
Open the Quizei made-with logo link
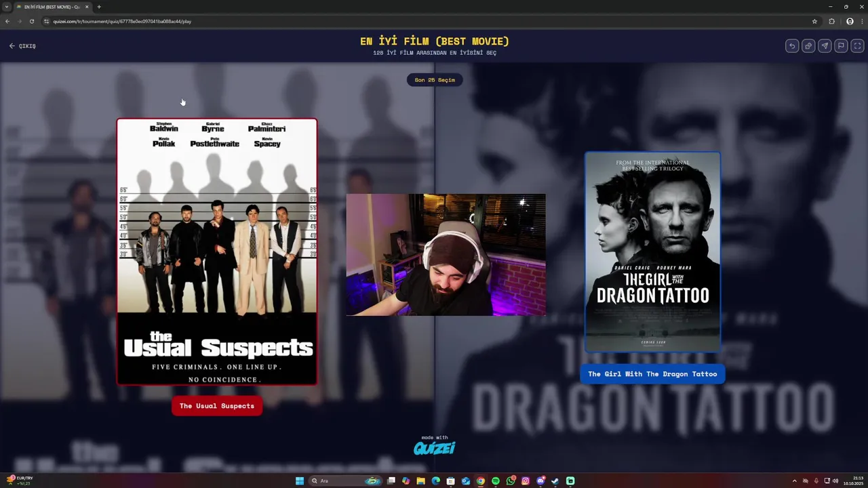(x=435, y=446)
